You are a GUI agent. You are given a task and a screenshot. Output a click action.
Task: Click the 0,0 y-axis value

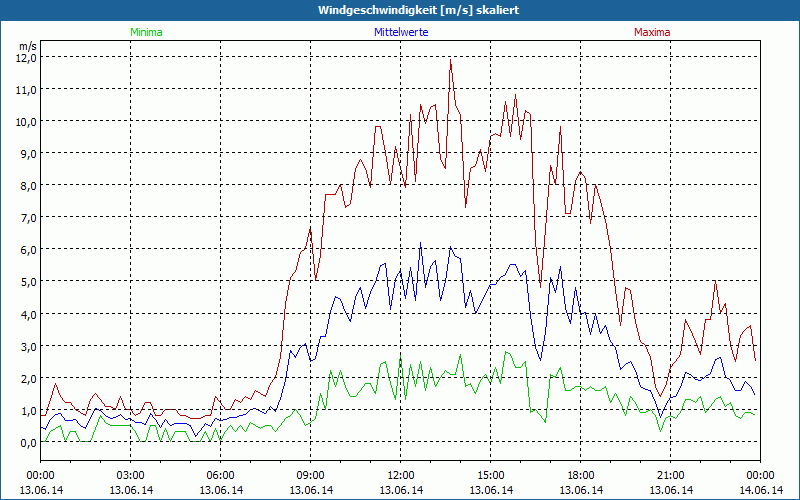click(x=28, y=443)
